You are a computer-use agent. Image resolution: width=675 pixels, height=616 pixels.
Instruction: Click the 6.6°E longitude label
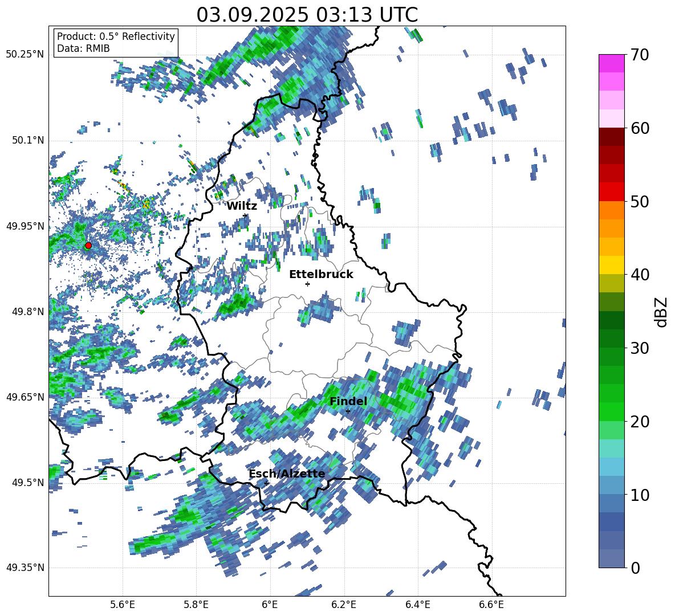pyautogui.click(x=491, y=605)
